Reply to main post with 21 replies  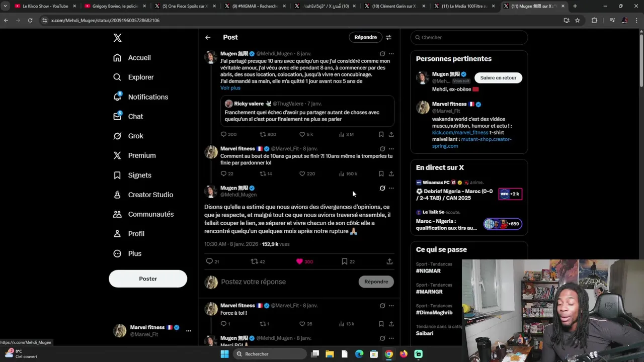coord(212,261)
